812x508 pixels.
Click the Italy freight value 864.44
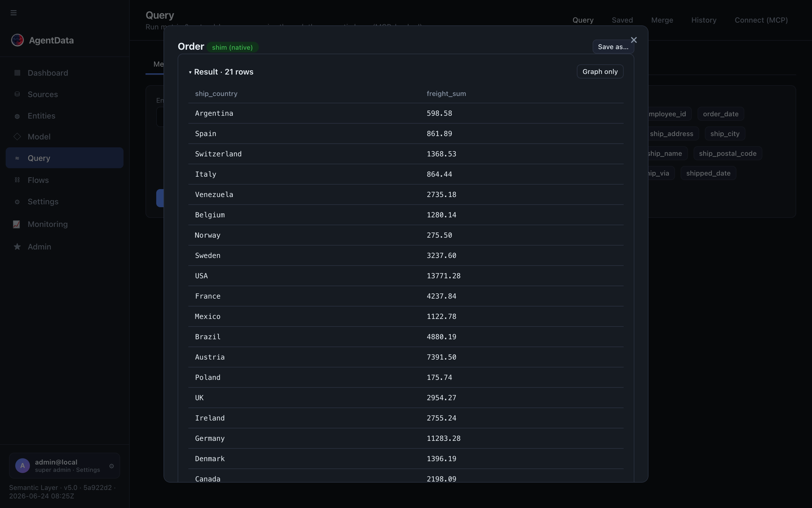(x=439, y=174)
